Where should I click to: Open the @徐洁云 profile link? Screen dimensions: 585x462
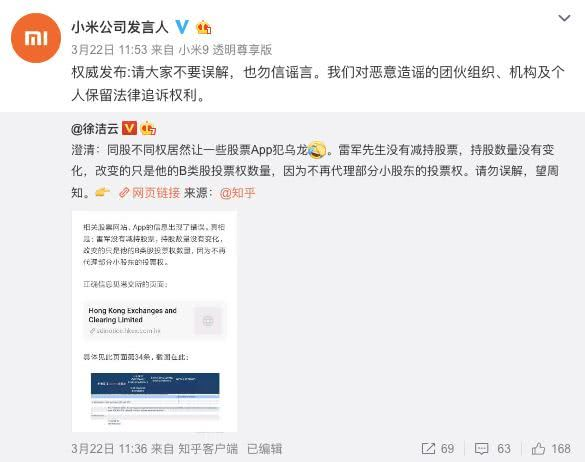tap(95, 129)
